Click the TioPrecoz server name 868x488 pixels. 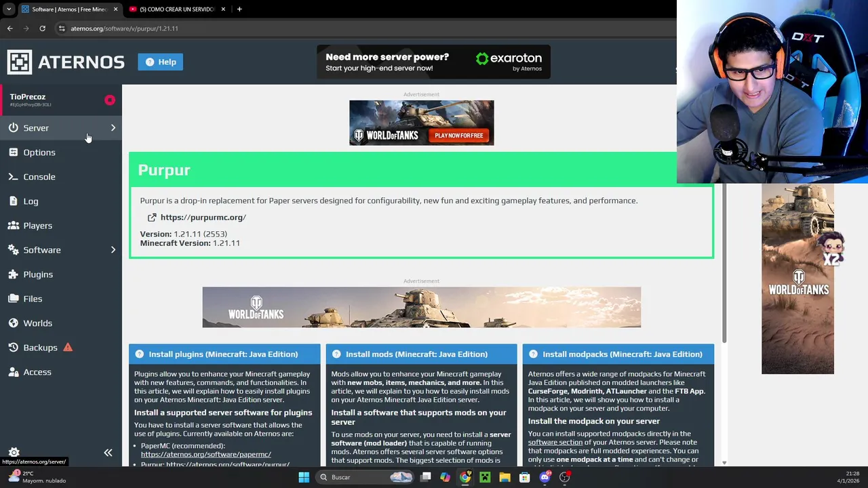point(28,97)
